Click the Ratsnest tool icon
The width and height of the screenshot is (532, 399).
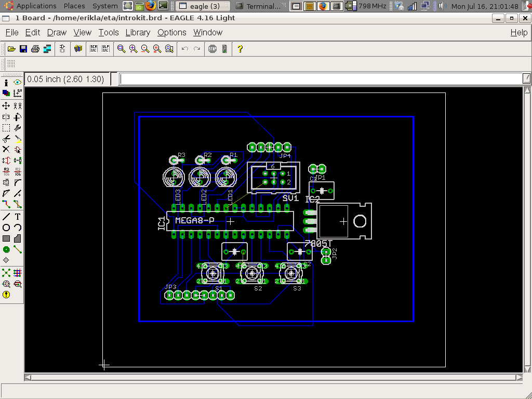6,272
